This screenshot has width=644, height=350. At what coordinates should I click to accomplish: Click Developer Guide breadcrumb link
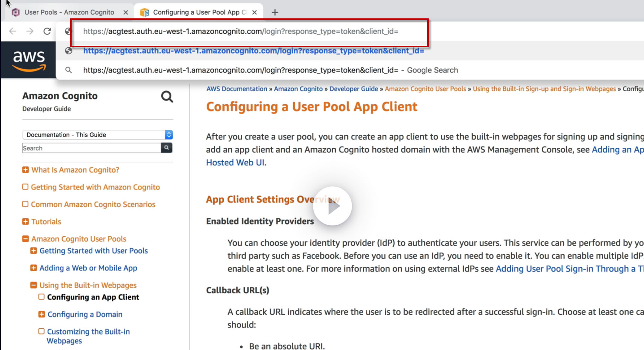point(353,89)
